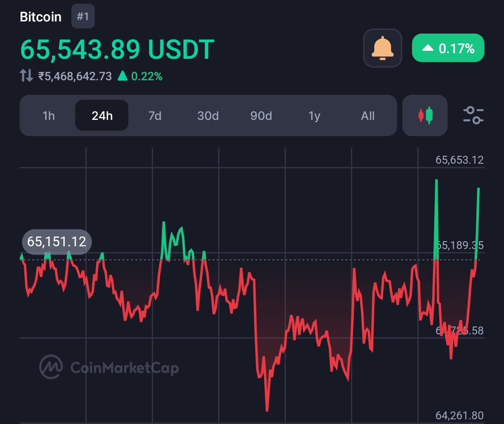504x424 pixels.
Task: Select the 1h timeframe tab
Action: pyautogui.click(x=49, y=116)
